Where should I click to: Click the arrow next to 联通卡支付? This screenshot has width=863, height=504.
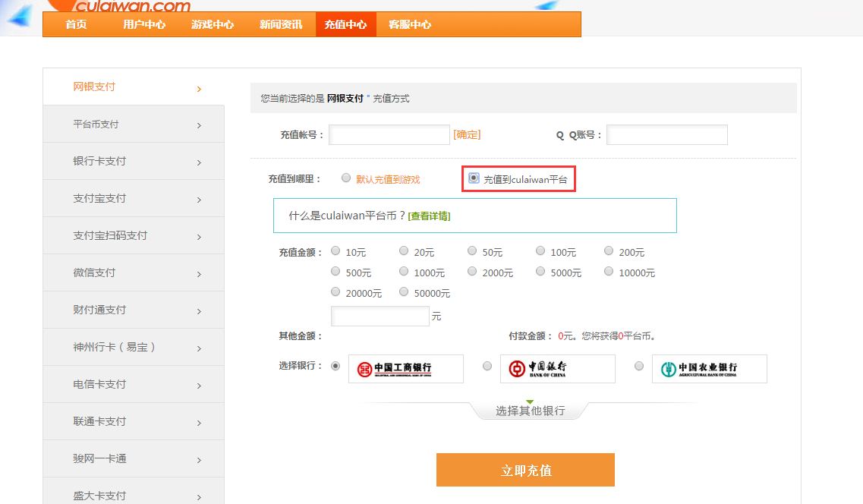click(199, 423)
